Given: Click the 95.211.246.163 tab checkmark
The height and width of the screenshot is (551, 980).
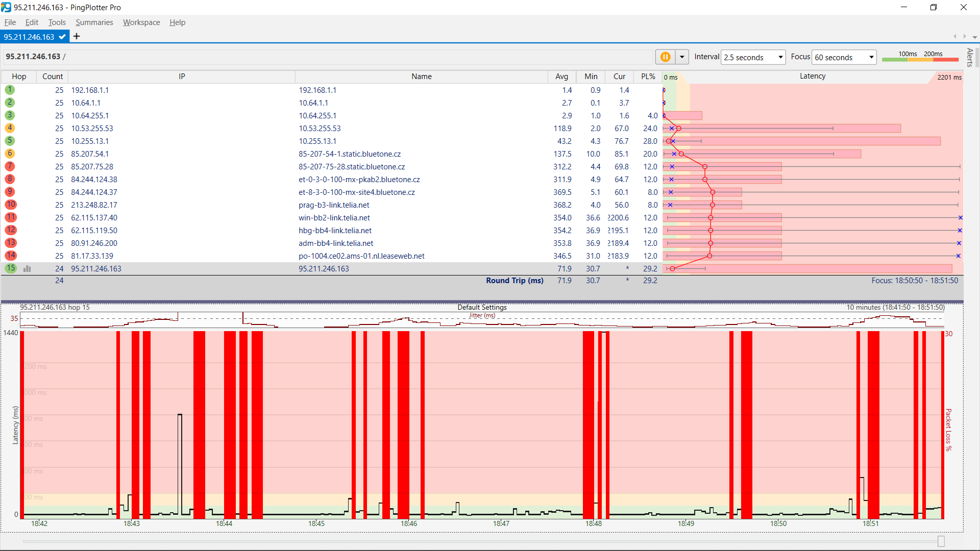Looking at the screenshot, I should [x=62, y=37].
